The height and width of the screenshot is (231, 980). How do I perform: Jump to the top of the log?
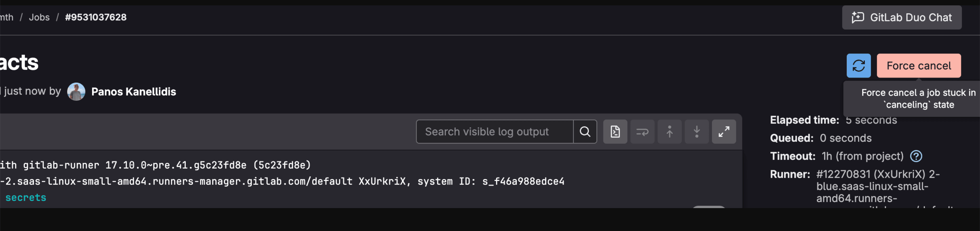(x=669, y=132)
